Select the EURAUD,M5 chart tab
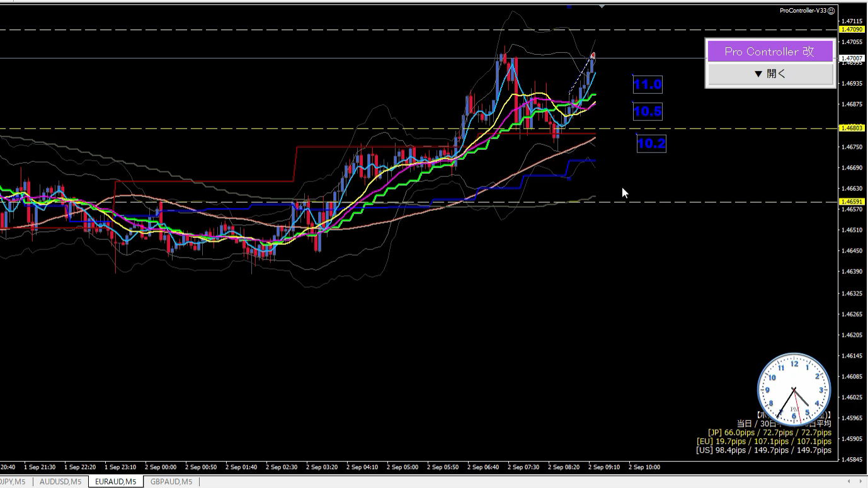This screenshot has height=488, width=868. 115,482
